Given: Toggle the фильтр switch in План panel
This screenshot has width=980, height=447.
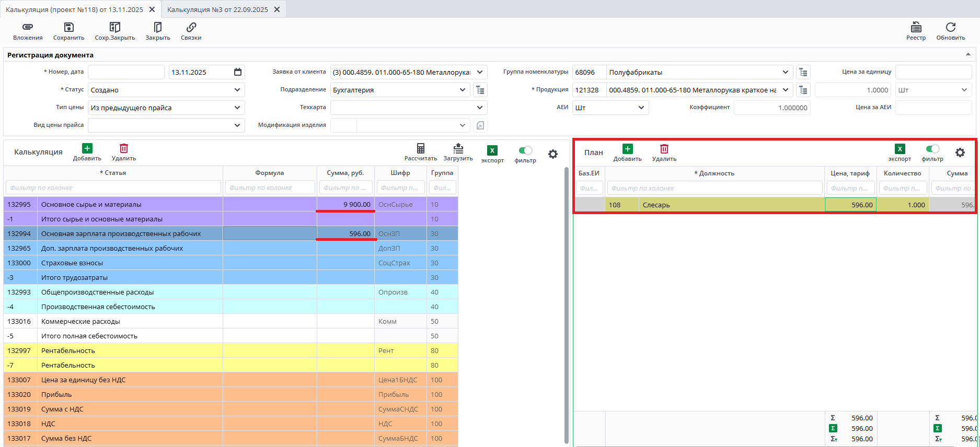Looking at the screenshot, I should tap(932, 149).
